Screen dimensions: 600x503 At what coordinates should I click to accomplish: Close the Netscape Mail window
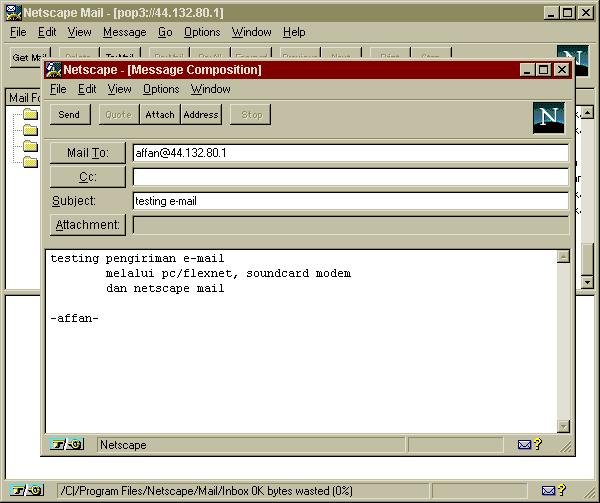pos(586,13)
